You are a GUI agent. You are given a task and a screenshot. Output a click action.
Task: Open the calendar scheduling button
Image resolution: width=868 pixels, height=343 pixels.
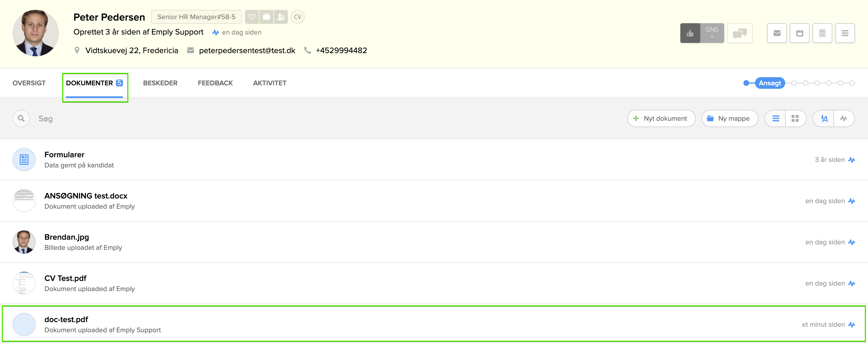tap(799, 33)
